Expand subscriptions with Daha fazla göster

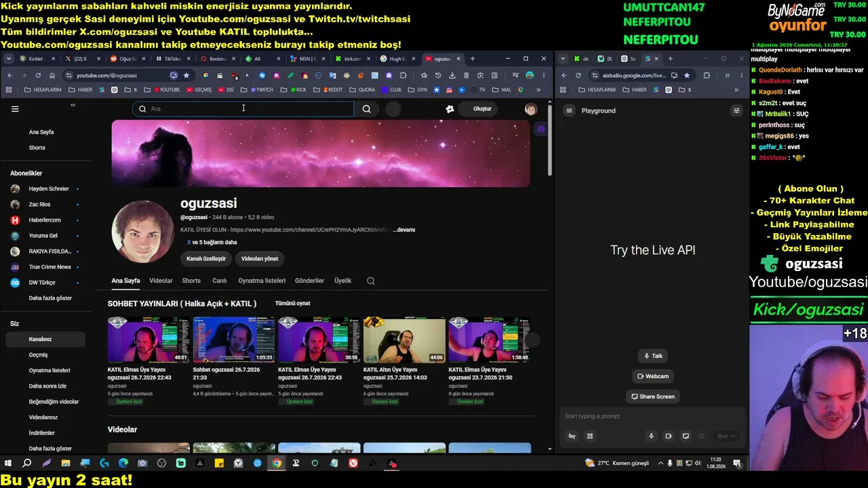click(x=50, y=298)
